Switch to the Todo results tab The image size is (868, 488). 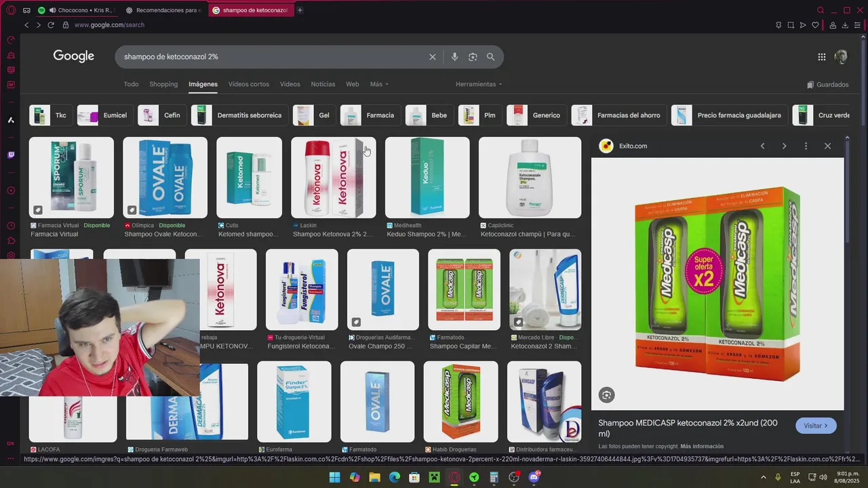[x=131, y=84]
